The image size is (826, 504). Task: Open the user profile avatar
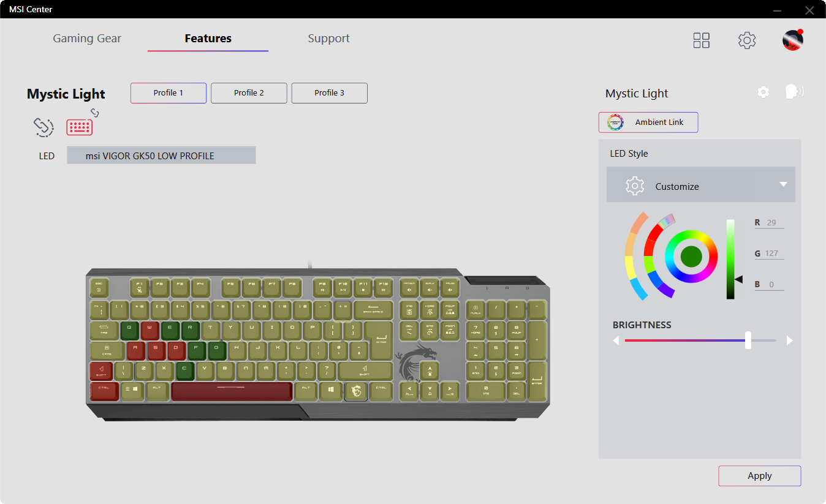tap(792, 40)
